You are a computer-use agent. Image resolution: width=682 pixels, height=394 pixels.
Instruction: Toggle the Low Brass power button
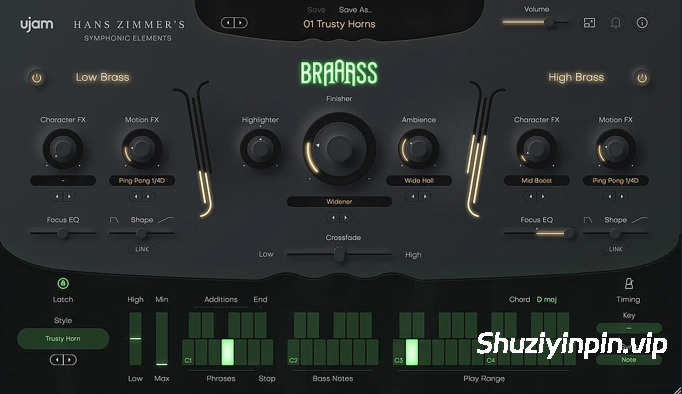point(37,78)
